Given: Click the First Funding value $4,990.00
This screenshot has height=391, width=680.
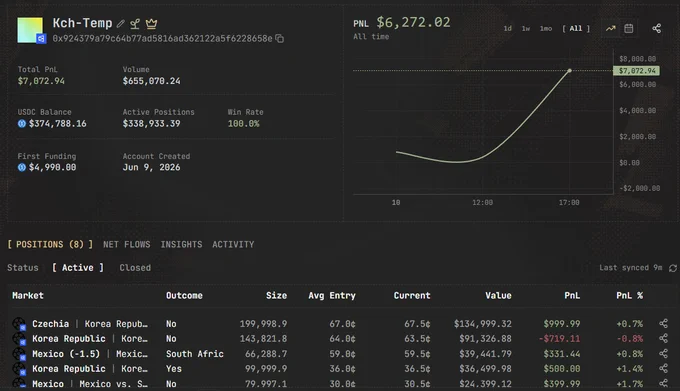Looking at the screenshot, I should 52,167.
